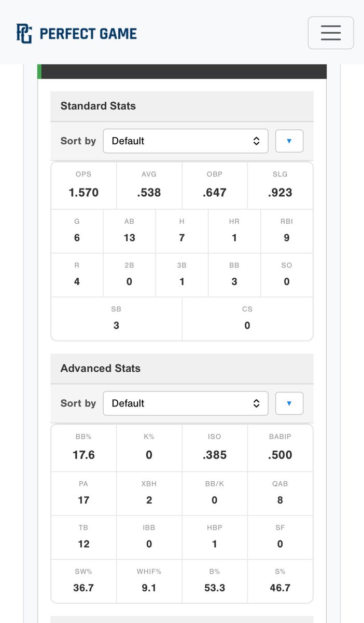Viewport: 364px width, 623px height.
Task: Select the BB% 17.6 cell
Action: [83, 448]
